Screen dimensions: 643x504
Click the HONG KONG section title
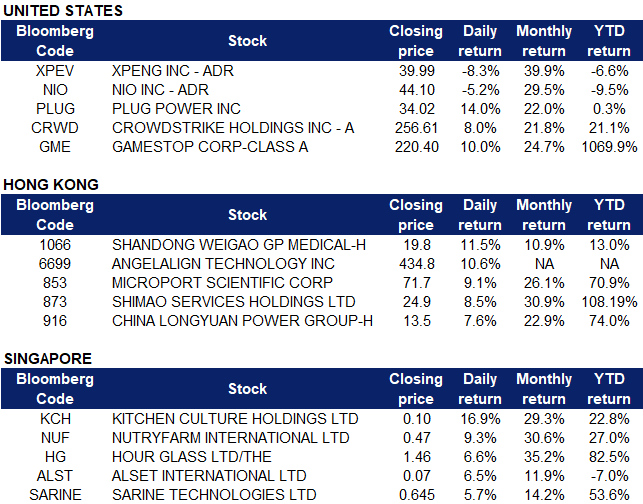pos(50,185)
